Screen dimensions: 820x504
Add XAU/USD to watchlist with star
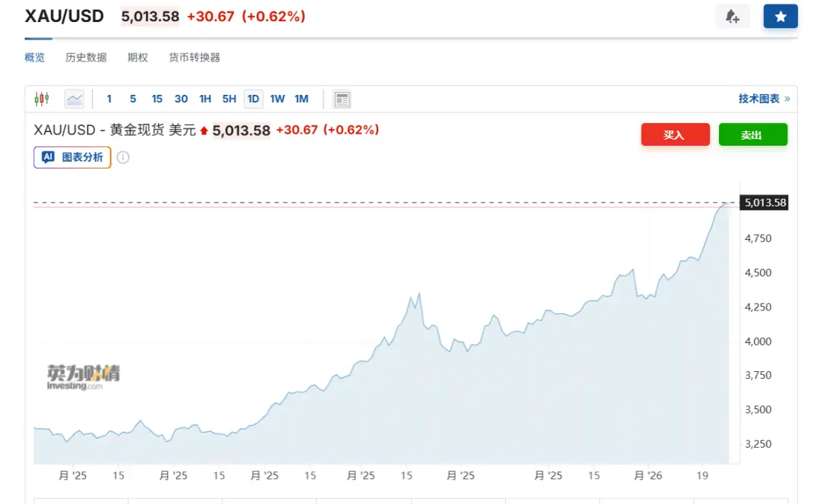[x=781, y=17]
